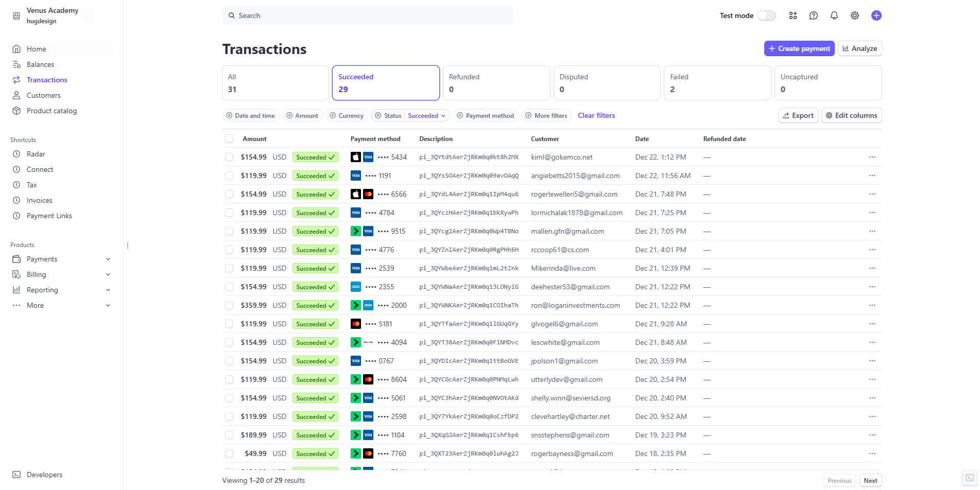This screenshot has height=490, width=980.
Task: Open Radar shortcut in sidebar
Action: pyautogui.click(x=36, y=154)
